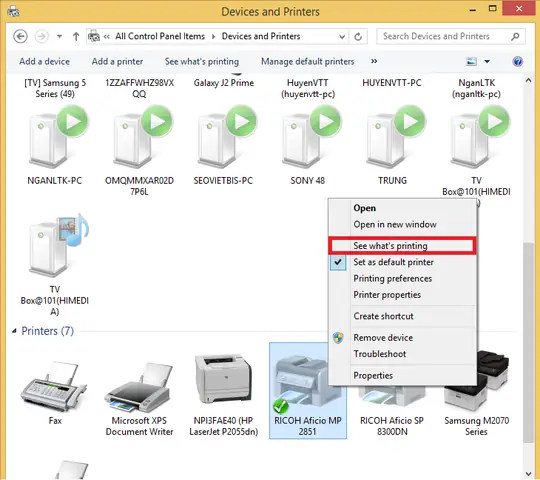The image size is (540, 480).
Task: Select the NganLTK (nganltk-pc) label
Action: pos(476,88)
